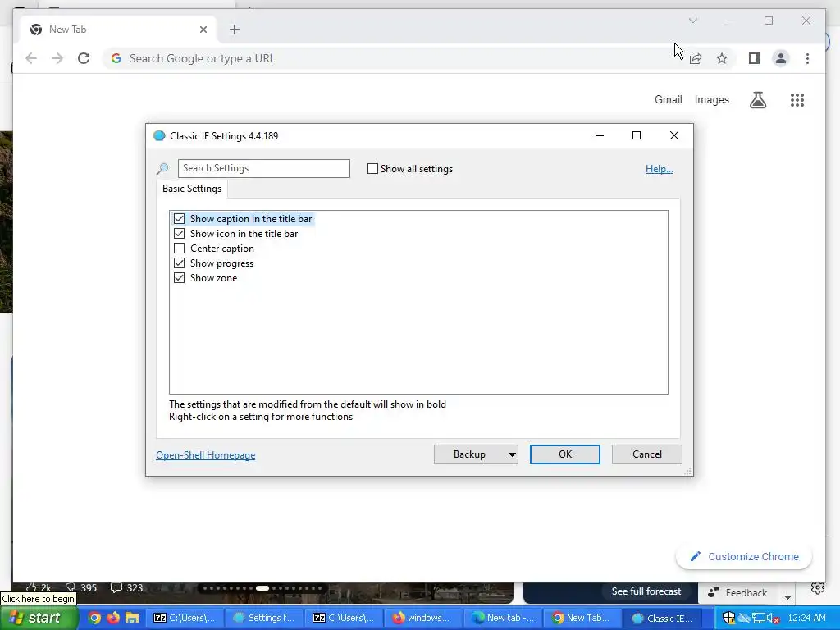
Task: Enable the Center caption checkbox
Action: (x=179, y=249)
